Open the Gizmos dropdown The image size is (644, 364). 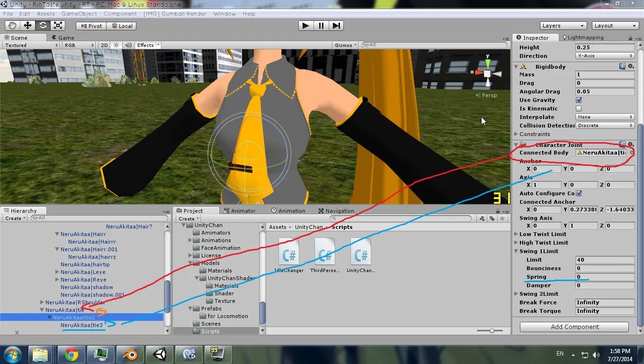[x=346, y=45]
